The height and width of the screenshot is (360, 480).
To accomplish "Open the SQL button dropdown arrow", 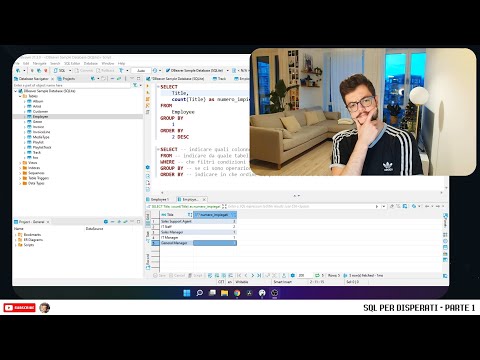I will tap(70, 71).
